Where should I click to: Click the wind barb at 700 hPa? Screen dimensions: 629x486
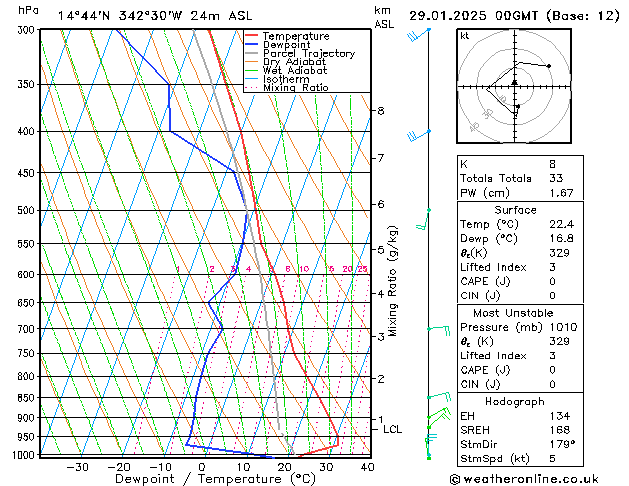click(x=439, y=330)
